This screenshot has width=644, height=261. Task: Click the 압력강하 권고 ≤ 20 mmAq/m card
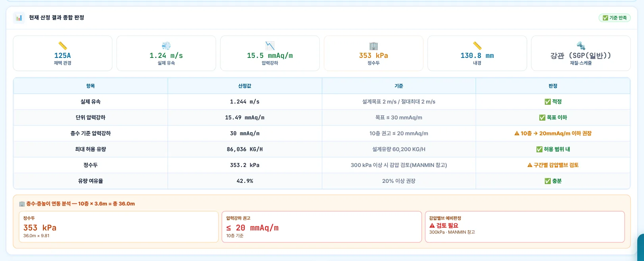[322, 227]
